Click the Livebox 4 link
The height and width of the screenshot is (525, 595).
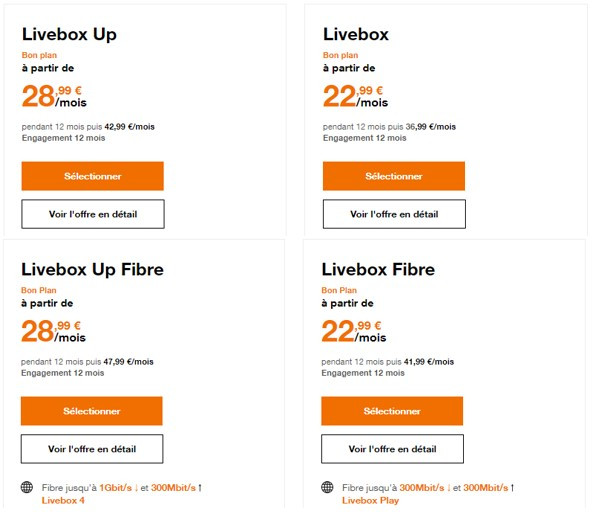click(x=63, y=500)
